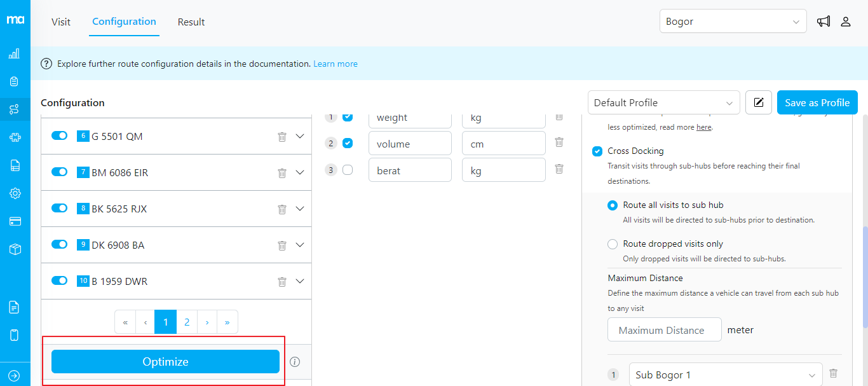Image resolution: width=868 pixels, height=386 pixels.
Task: Open the Default Profile dropdown
Action: point(663,102)
